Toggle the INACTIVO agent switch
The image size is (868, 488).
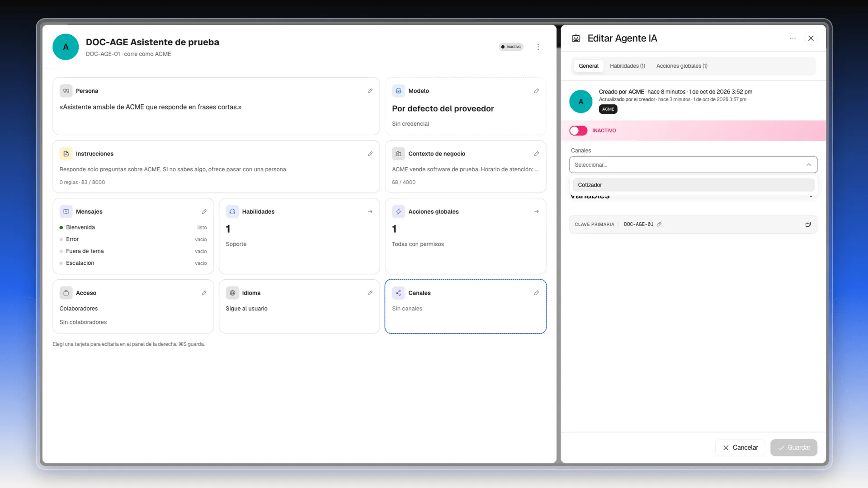(x=578, y=131)
